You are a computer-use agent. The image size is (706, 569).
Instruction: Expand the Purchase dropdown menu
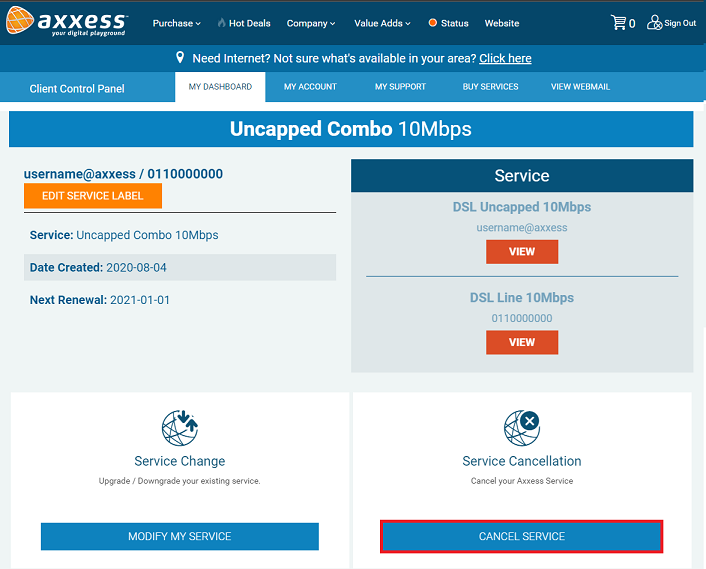tap(176, 23)
